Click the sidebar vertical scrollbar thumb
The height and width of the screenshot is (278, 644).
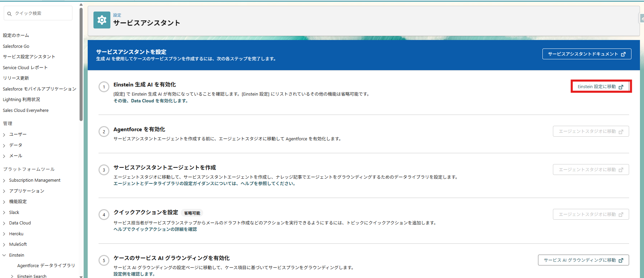coord(81,64)
